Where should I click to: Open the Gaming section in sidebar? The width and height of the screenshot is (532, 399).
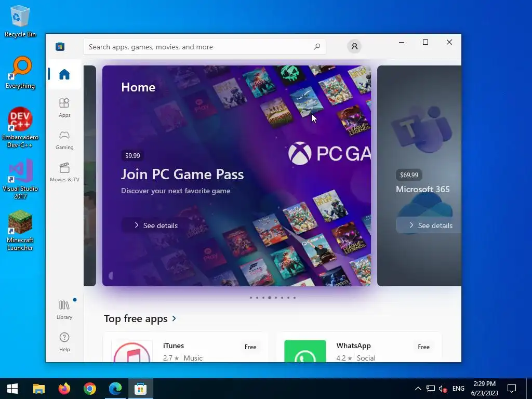pos(64,140)
